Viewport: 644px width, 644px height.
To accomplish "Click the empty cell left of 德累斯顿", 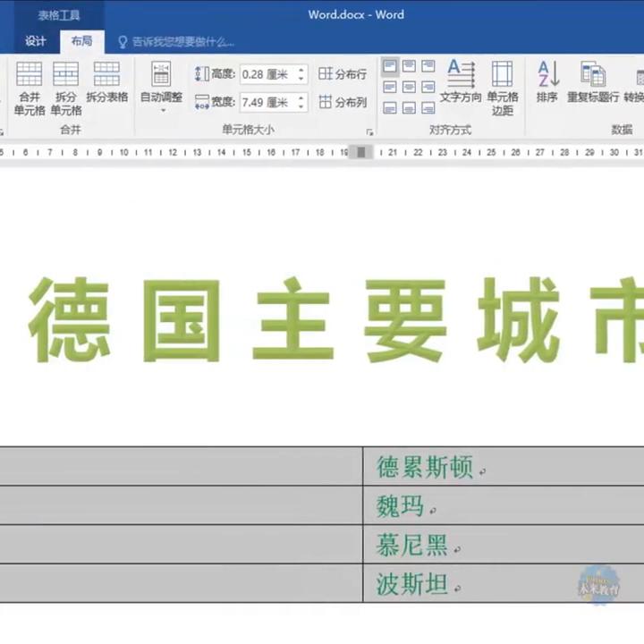I will (x=181, y=467).
